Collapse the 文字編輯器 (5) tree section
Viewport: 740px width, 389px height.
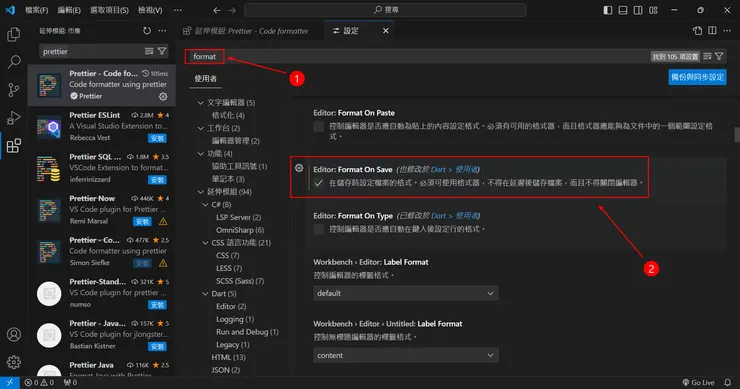click(x=201, y=103)
